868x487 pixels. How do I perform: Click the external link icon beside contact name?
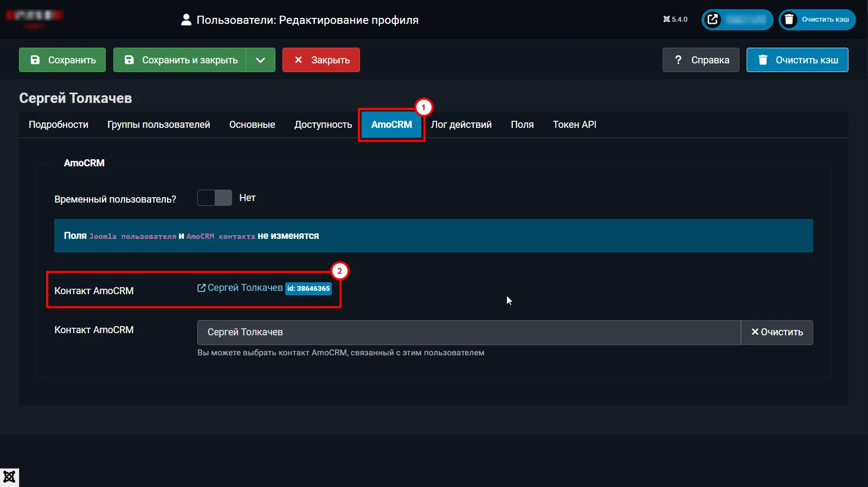click(201, 288)
